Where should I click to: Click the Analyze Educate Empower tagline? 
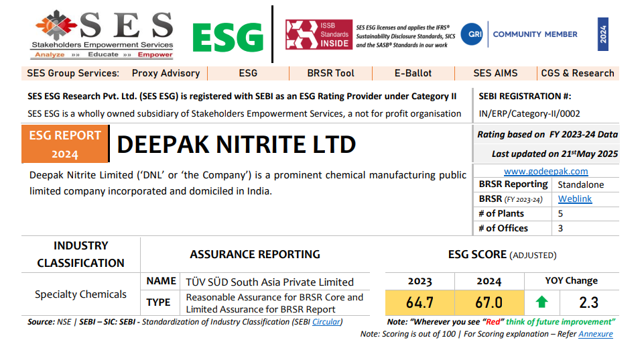(x=103, y=55)
